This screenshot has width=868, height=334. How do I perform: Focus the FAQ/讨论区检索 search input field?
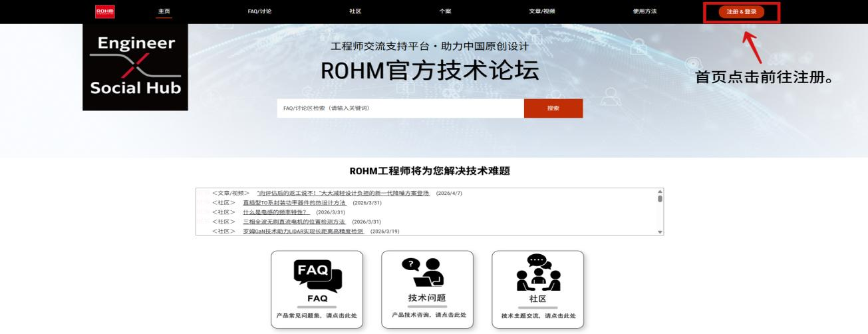[x=400, y=108]
